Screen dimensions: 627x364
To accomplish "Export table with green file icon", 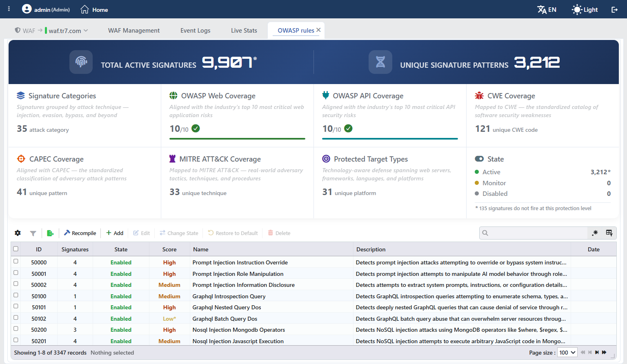I will click(50, 233).
